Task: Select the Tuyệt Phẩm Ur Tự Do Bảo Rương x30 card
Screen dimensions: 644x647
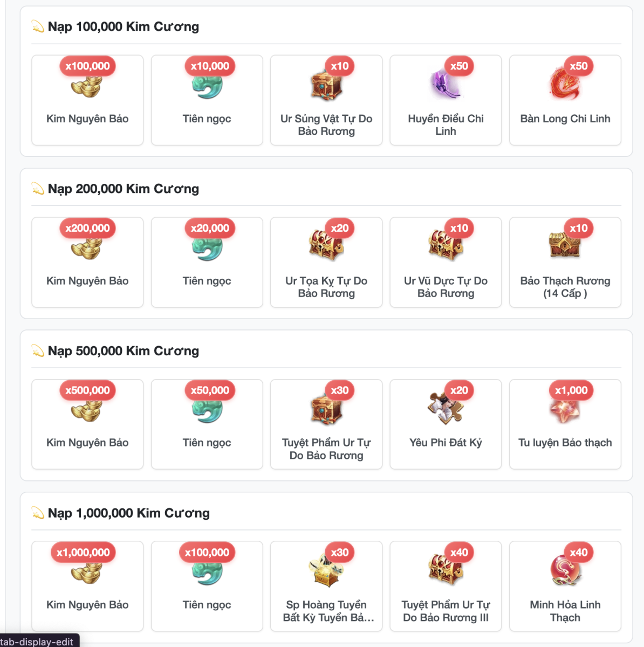Action: [x=326, y=424]
